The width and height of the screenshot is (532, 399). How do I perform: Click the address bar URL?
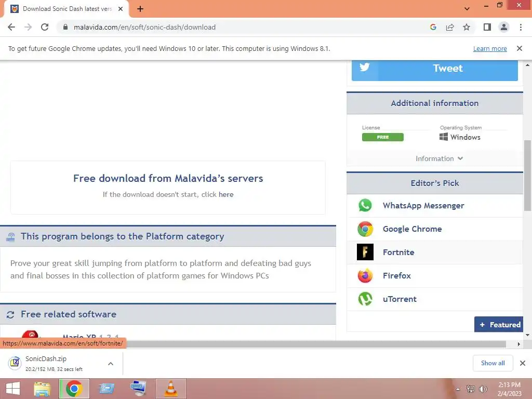(144, 27)
